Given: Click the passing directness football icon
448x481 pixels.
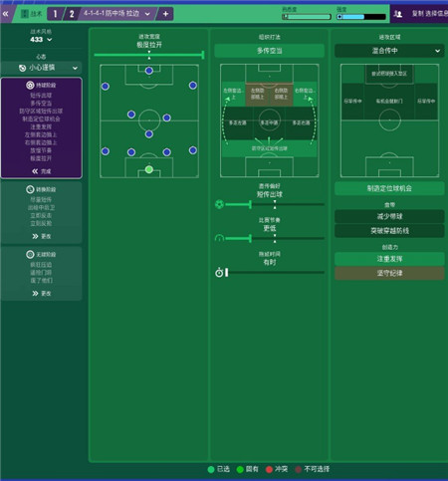Looking at the screenshot, I should [219, 204].
